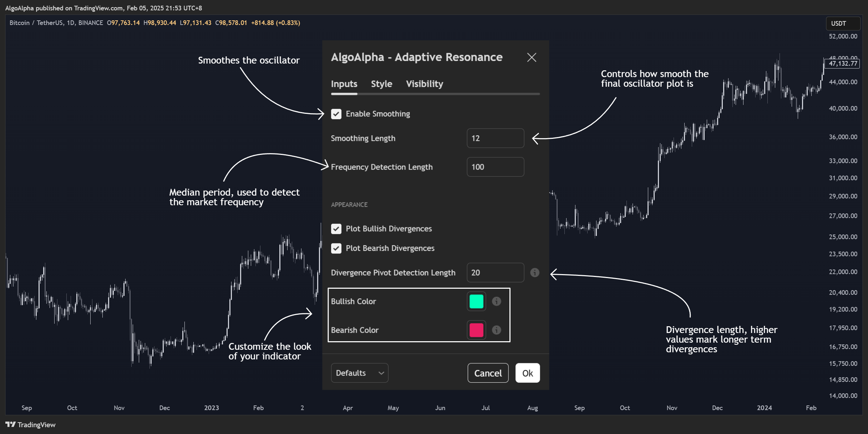
Task: Show info icon next to Bullish Color
Action: [x=496, y=301]
